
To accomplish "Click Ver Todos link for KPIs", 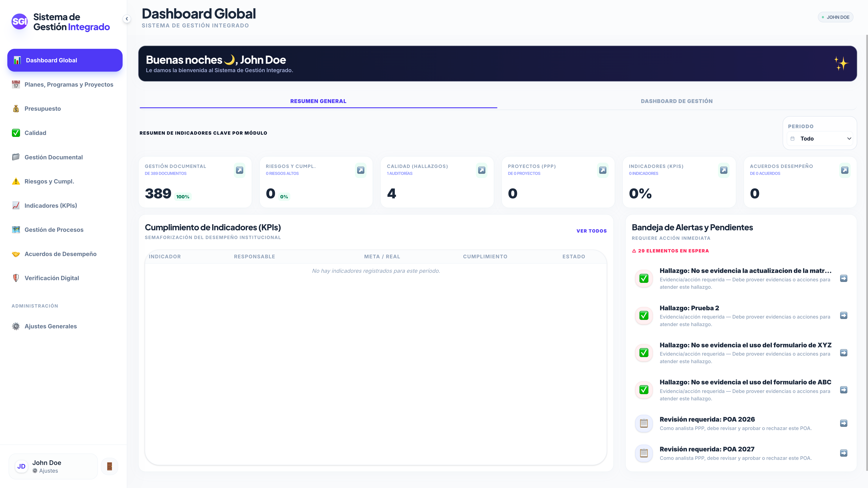I will (591, 231).
